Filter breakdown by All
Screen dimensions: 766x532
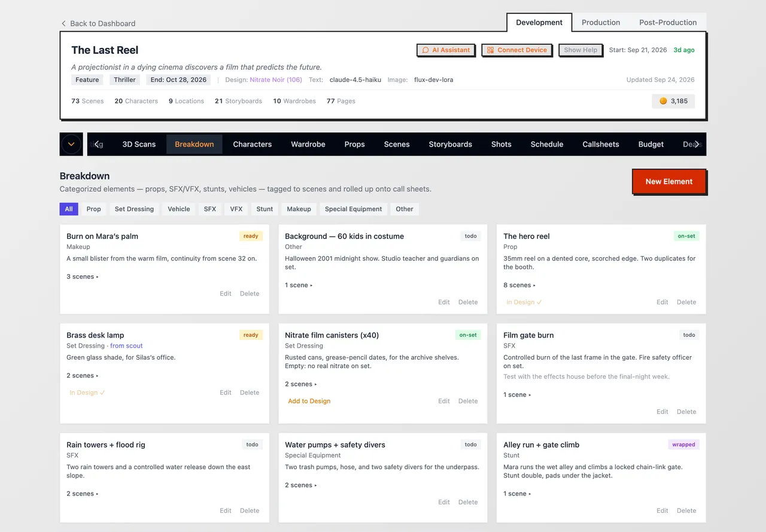tap(69, 209)
